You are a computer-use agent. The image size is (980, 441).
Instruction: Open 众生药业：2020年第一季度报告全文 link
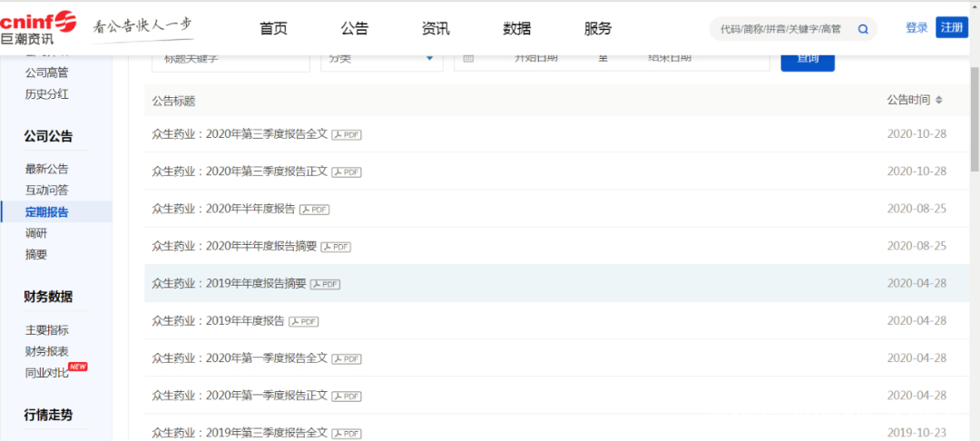[x=240, y=358]
